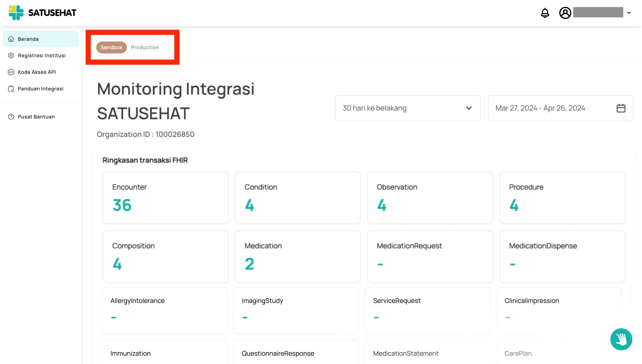Open the Composition card

(x=165, y=257)
